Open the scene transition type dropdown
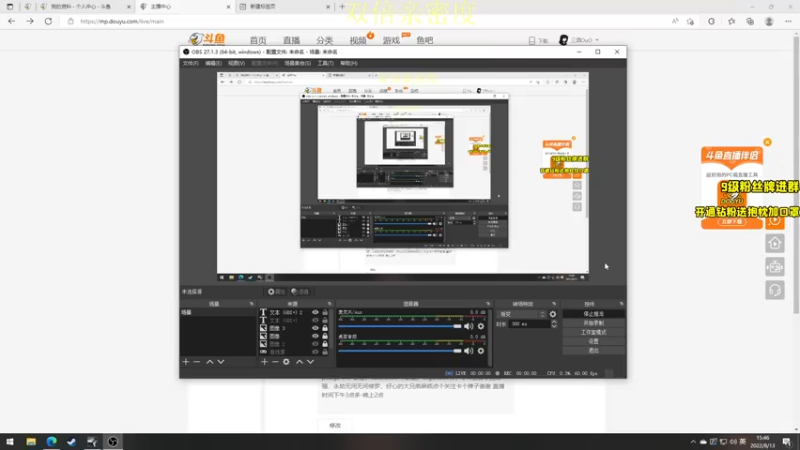Viewport: 800px width, 450px height. 521,314
